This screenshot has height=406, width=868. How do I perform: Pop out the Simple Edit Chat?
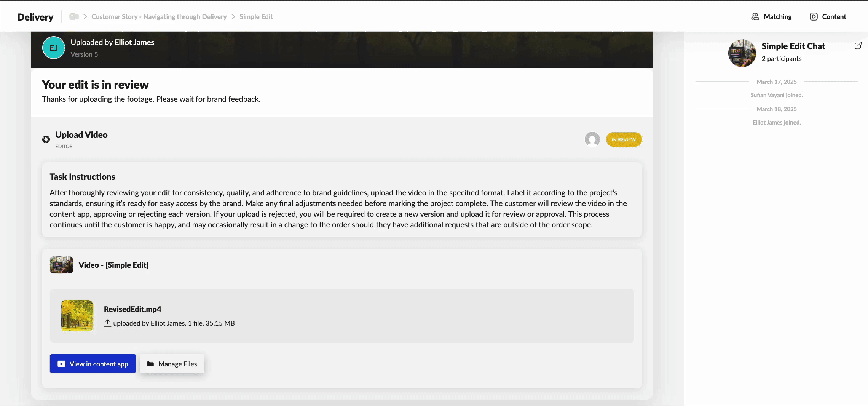(858, 46)
